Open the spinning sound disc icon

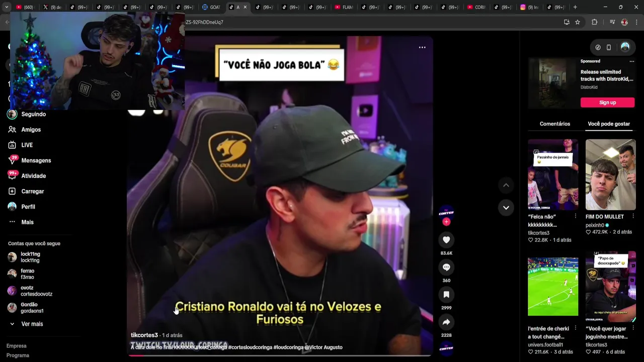446,348
